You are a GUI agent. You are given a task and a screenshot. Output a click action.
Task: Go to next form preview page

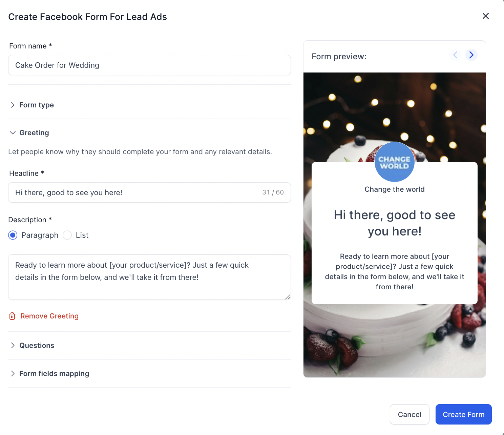coord(471,55)
